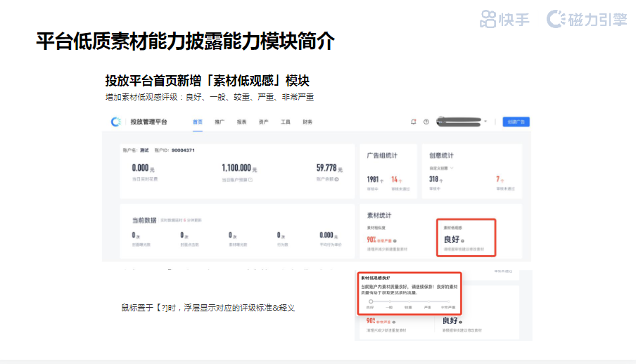Open the notification bell icon
This screenshot has height=364, width=636.
[413, 122]
